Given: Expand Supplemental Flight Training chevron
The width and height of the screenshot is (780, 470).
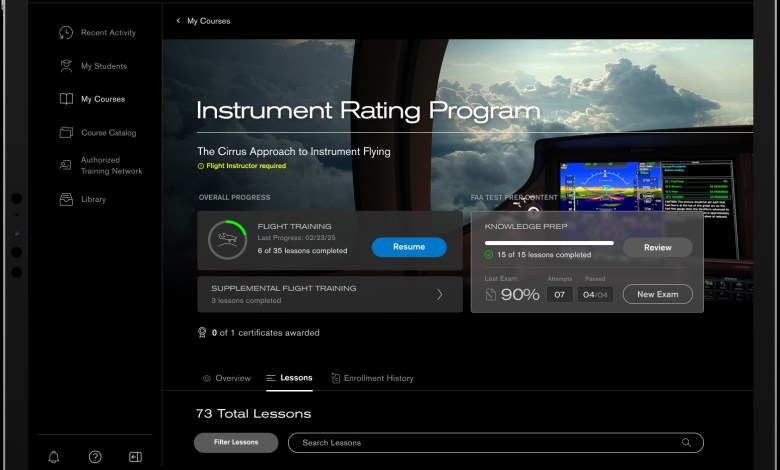Looking at the screenshot, I should point(440,294).
